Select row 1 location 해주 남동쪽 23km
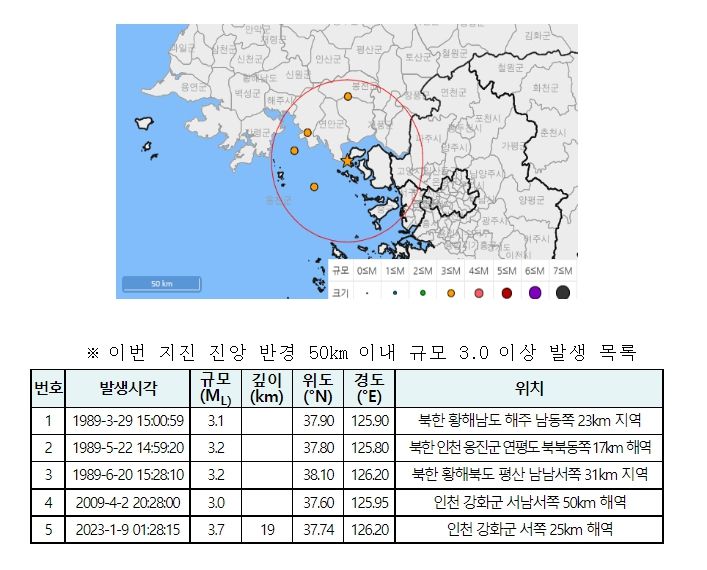This screenshot has height=570, width=707. tap(529, 420)
